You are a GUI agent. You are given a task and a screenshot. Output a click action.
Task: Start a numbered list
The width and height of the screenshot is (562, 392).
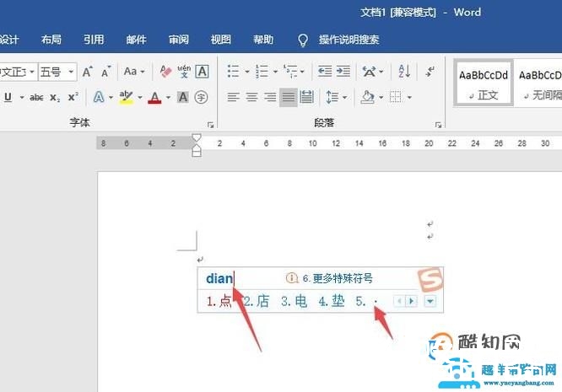pos(262,72)
